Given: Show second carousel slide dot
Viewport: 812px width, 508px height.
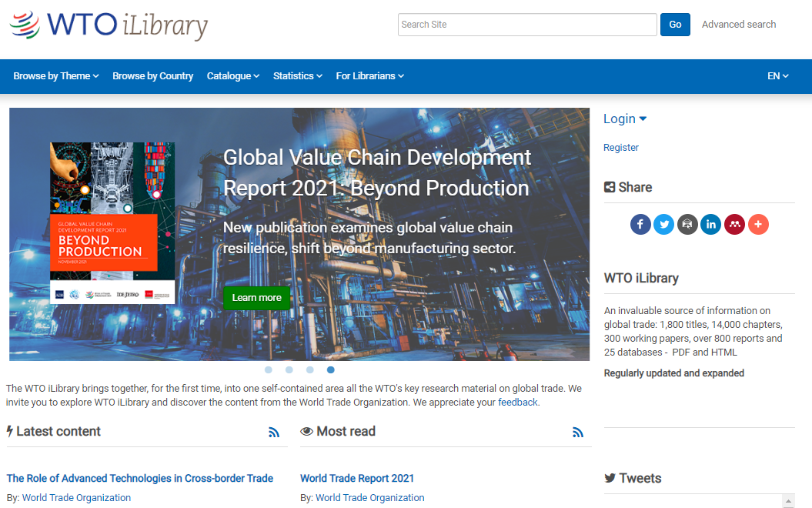Looking at the screenshot, I should pyautogui.click(x=289, y=369).
